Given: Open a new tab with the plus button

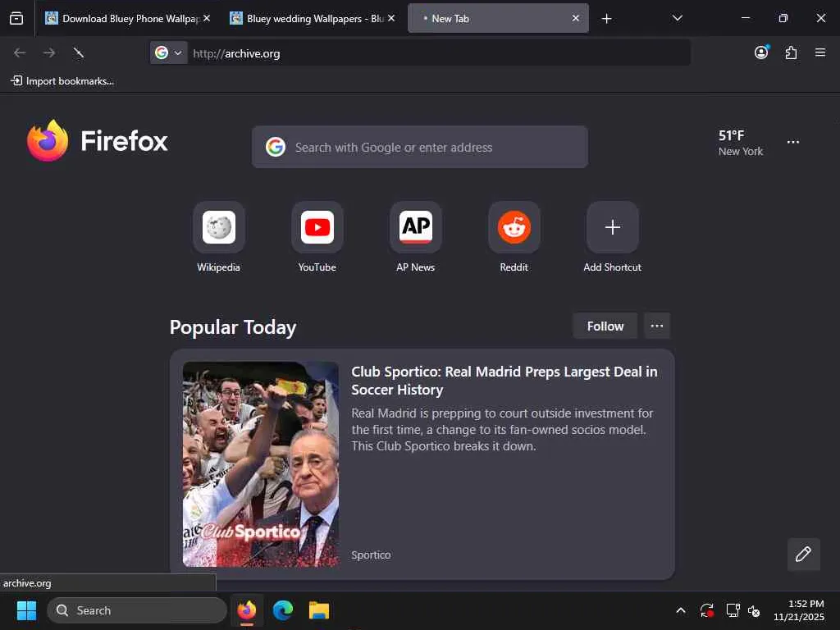Looking at the screenshot, I should pyautogui.click(x=606, y=19).
